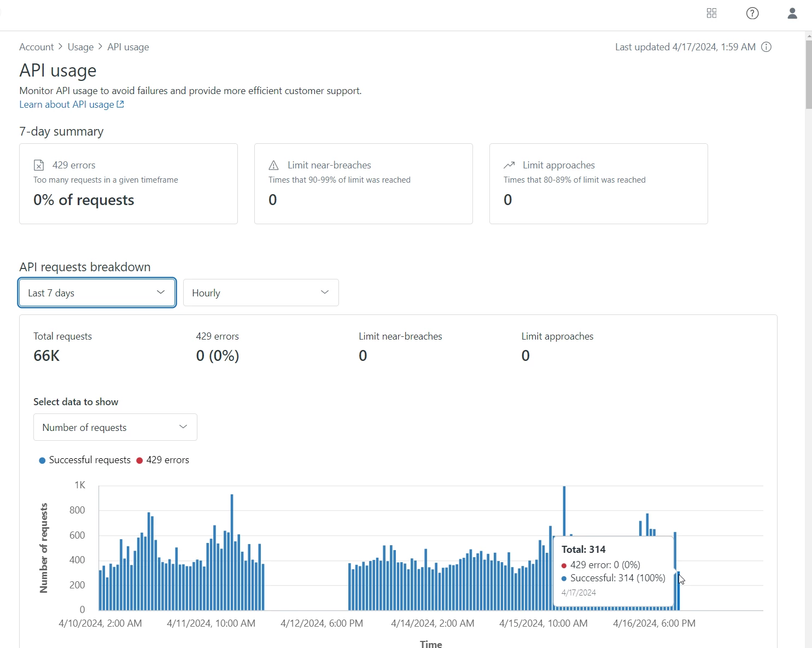Open the apps grid icon in header
Image resolution: width=812 pixels, height=648 pixels.
(x=711, y=13)
